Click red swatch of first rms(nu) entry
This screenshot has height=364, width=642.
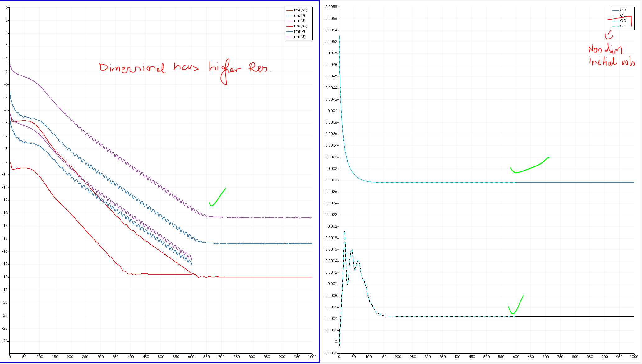pos(289,10)
